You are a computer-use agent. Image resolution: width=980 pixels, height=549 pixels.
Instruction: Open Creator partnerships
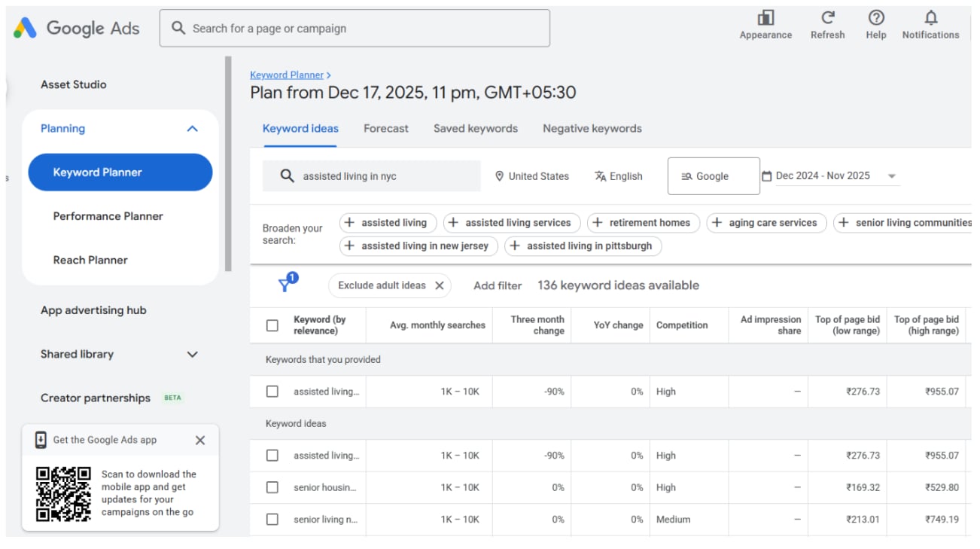click(x=96, y=398)
